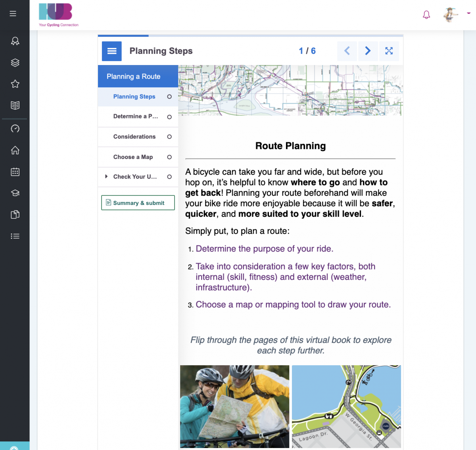Click the dashboard gauge sidebar icon

click(x=15, y=128)
